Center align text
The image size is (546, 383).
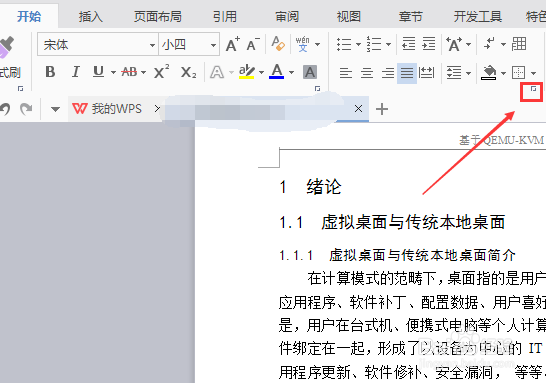pyautogui.click(x=367, y=73)
